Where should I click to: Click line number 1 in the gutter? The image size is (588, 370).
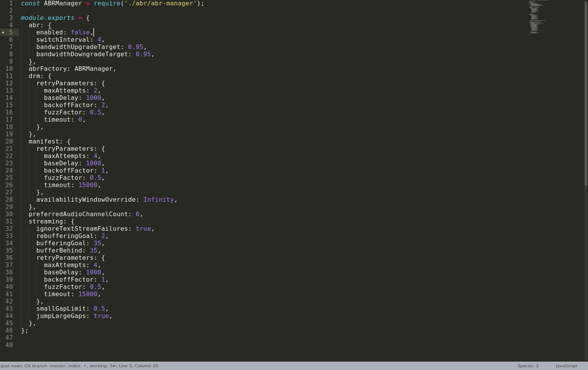tap(11, 3)
